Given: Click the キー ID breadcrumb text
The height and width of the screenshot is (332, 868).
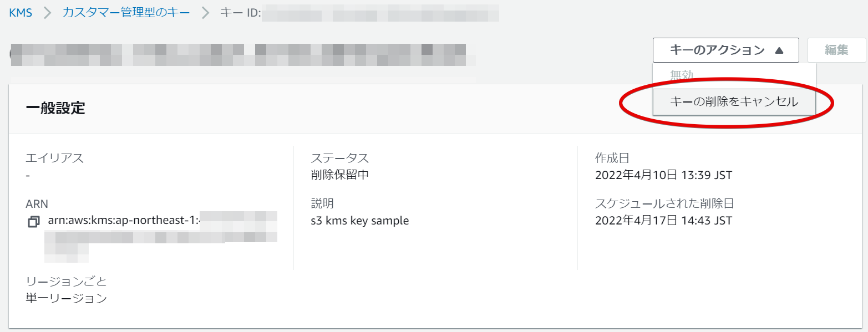Looking at the screenshot, I should click(240, 13).
